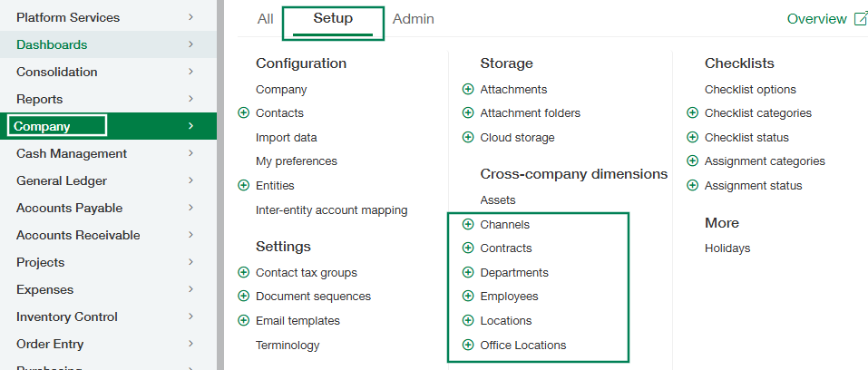
Task: Click the plus icon beside Assignment categories
Action: (x=693, y=161)
